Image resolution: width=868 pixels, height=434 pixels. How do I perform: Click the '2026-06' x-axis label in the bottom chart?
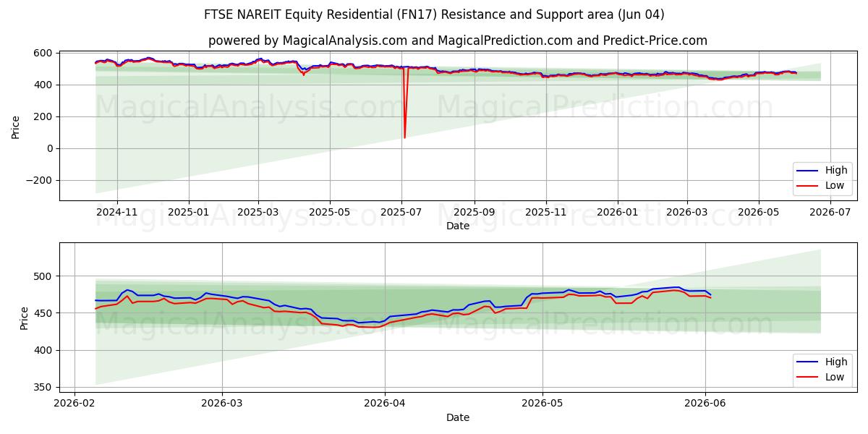(x=705, y=405)
